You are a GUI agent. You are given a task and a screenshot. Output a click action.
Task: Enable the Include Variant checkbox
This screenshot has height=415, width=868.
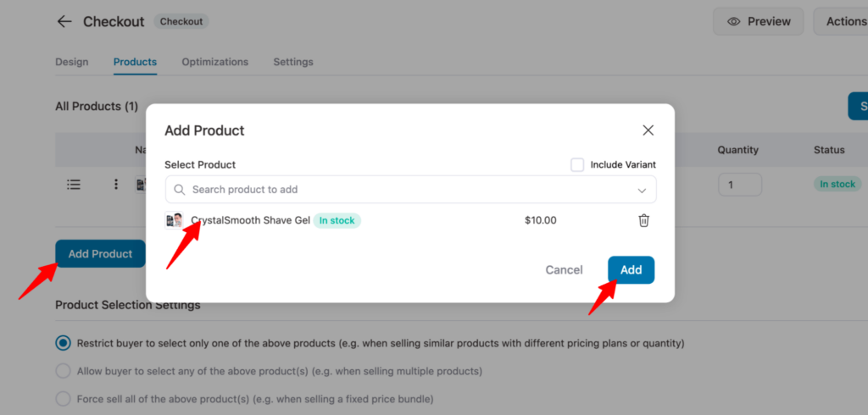pyautogui.click(x=577, y=164)
